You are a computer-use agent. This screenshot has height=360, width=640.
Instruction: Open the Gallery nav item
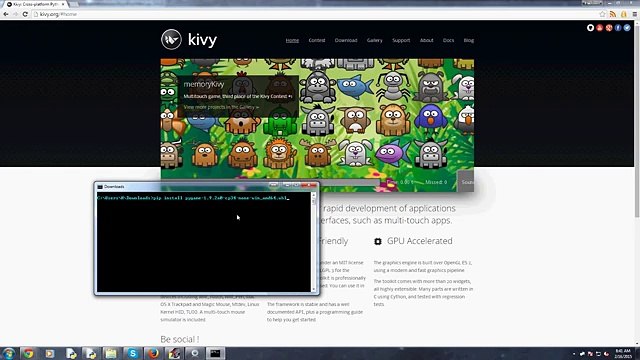[374, 40]
